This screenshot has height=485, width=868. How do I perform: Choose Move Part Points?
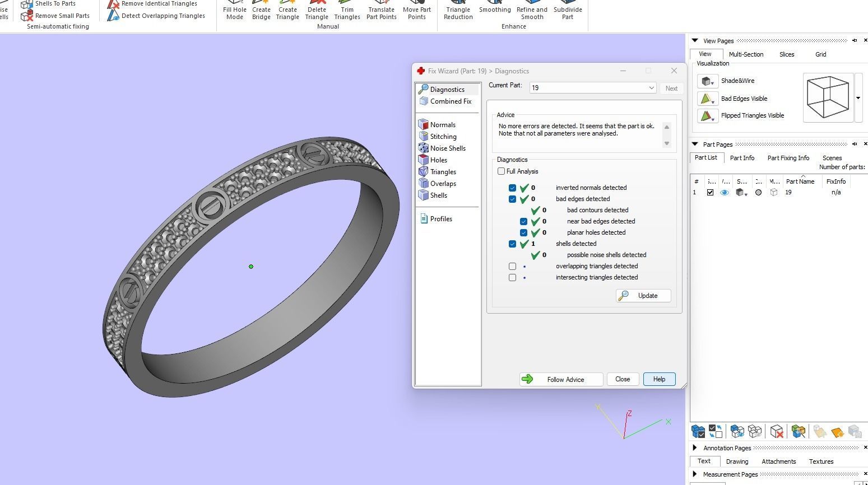click(x=417, y=10)
